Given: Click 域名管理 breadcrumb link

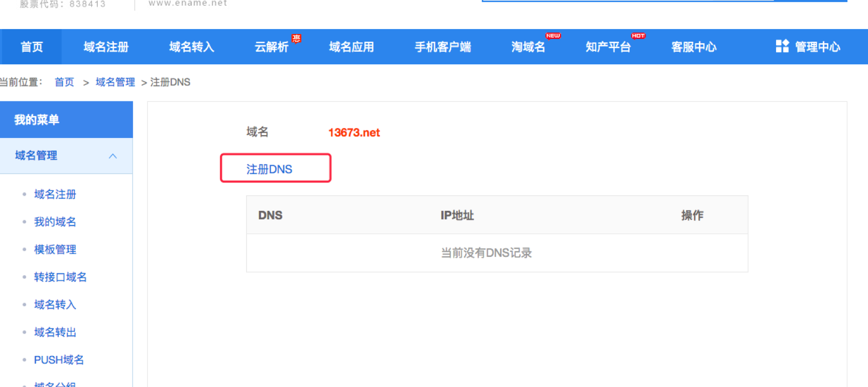Looking at the screenshot, I should coord(115,82).
